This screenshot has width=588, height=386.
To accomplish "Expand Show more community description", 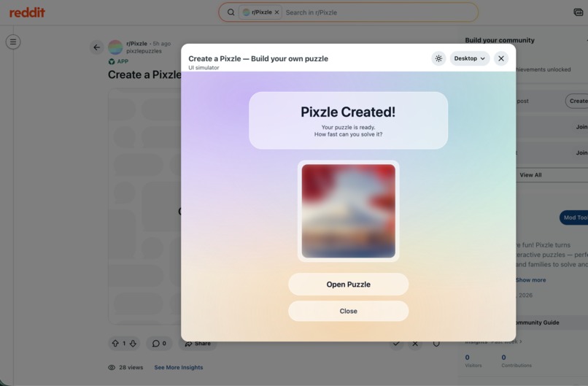I will pyautogui.click(x=530, y=280).
